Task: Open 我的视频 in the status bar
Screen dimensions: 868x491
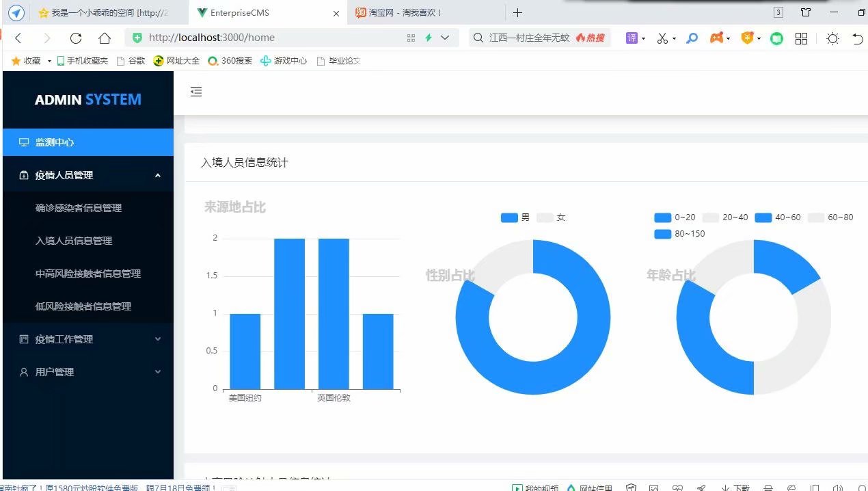Action: (536, 488)
